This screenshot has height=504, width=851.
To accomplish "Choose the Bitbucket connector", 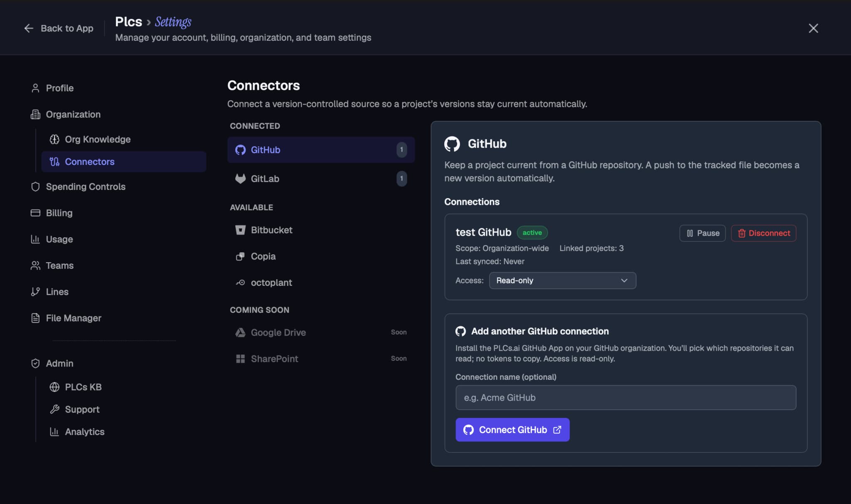I will point(321,230).
